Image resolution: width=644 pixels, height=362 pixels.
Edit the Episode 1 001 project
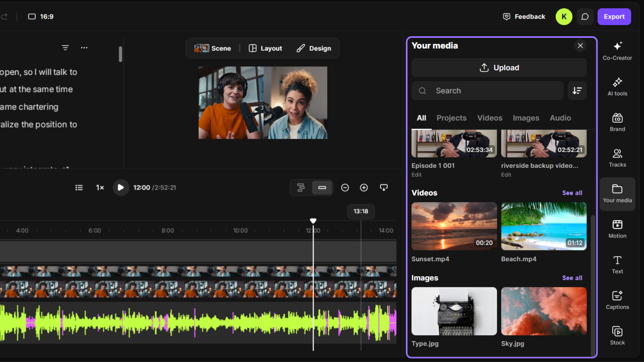(x=416, y=175)
